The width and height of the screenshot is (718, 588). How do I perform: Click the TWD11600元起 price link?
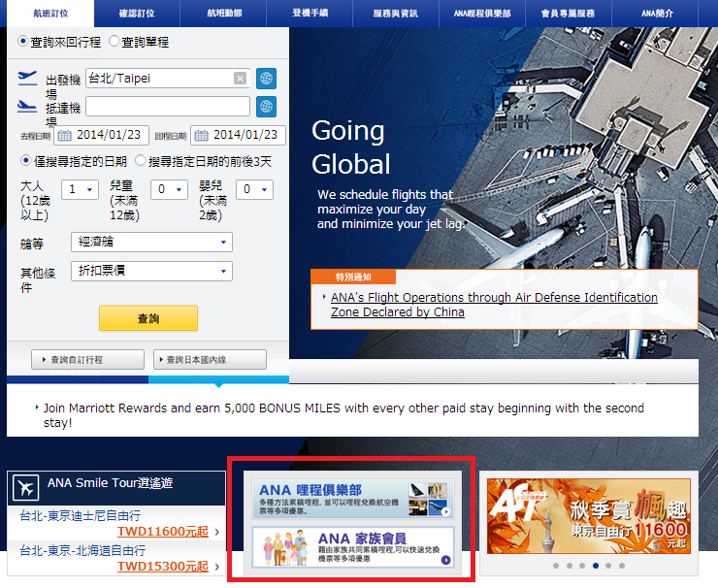pos(163,532)
